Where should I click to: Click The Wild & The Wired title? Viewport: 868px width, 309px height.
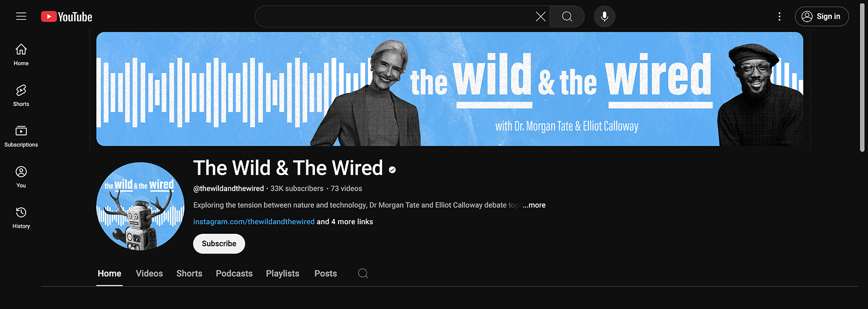click(x=288, y=168)
